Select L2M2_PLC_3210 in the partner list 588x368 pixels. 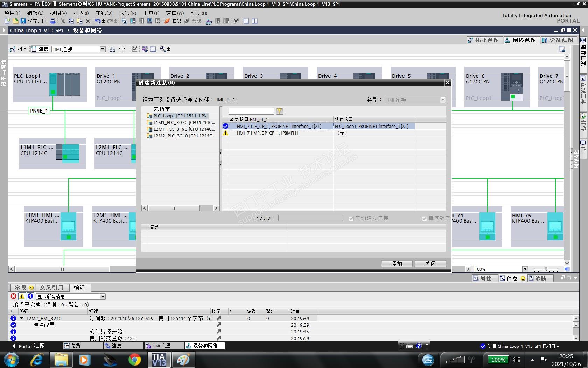tap(181, 136)
